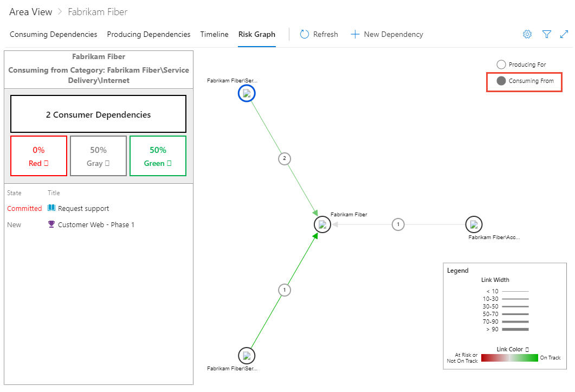Switch to the Timeline tab
This screenshot has height=392, width=575.
214,34
